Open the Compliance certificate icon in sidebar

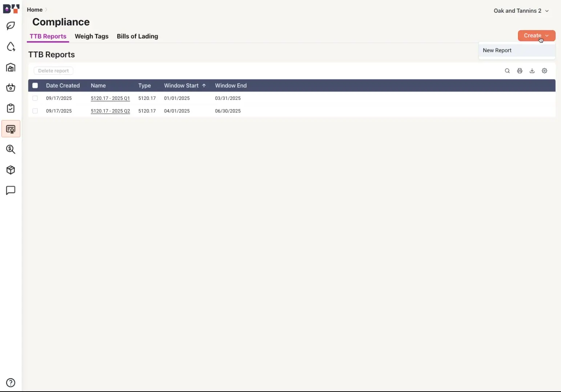click(x=11, y=129)
